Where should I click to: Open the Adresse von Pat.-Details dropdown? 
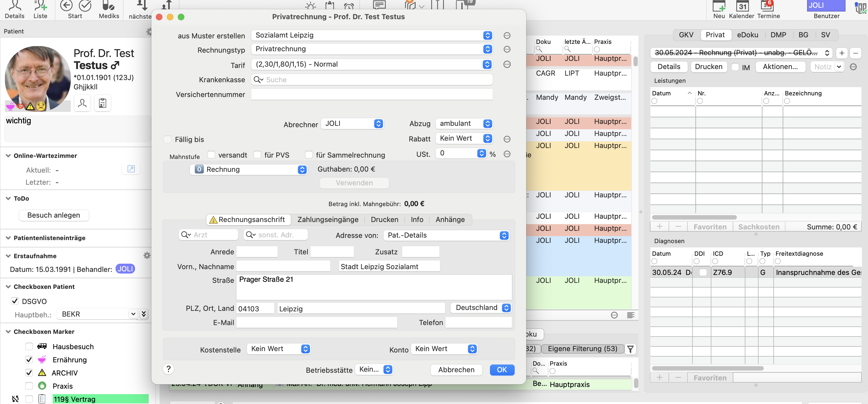446,235
